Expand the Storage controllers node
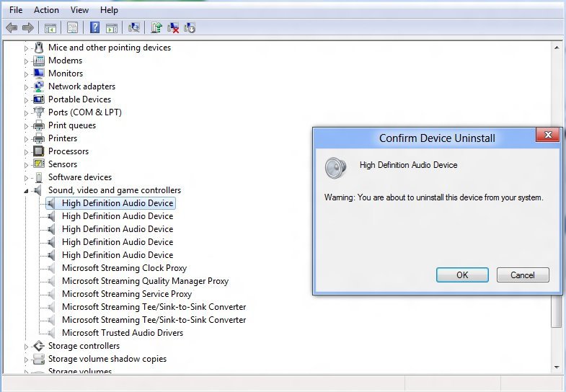Viewport: 566px width, 392px height. coord(27,346)
